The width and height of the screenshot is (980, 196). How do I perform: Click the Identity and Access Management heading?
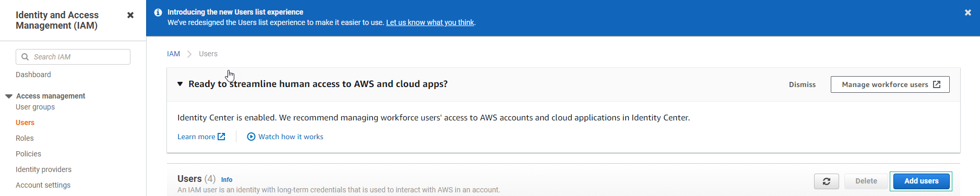point(57,20)
